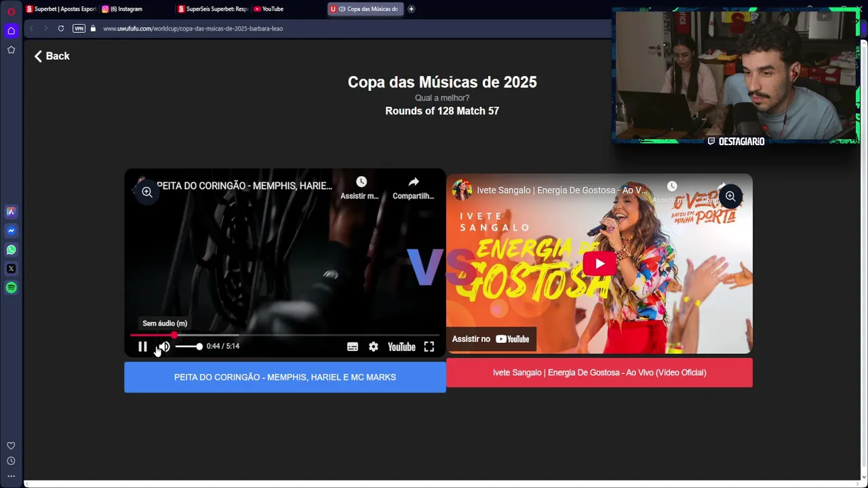Zoom right video with magnifier icon
This screenshot has height=488, width=868.
(730, 197)
